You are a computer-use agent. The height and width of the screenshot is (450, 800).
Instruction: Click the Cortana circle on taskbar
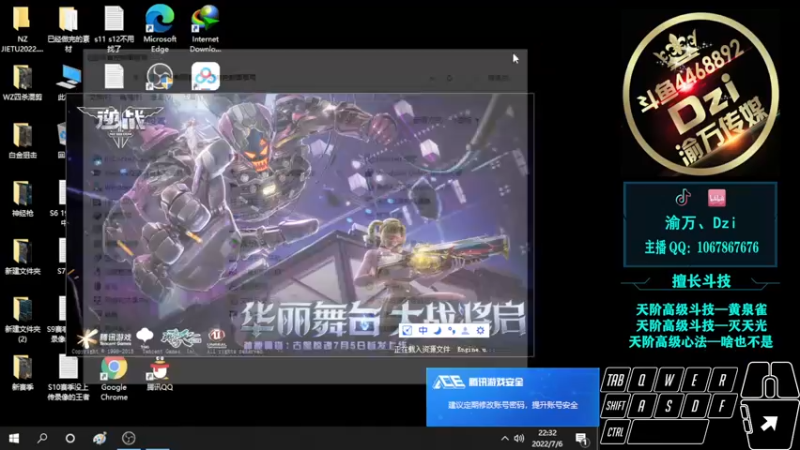(70, 438)
